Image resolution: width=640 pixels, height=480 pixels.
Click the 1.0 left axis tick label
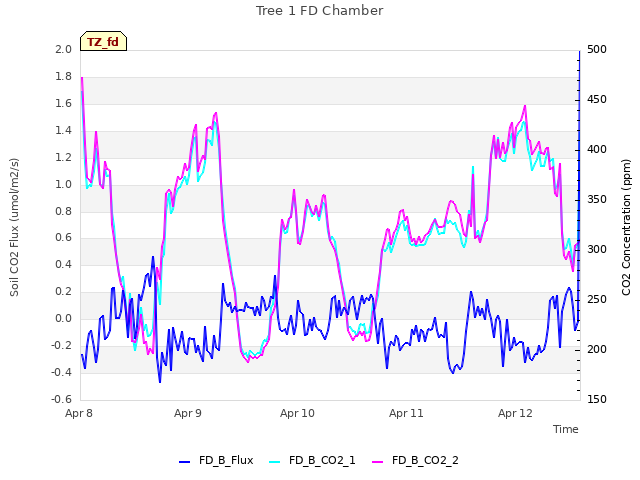63,184
